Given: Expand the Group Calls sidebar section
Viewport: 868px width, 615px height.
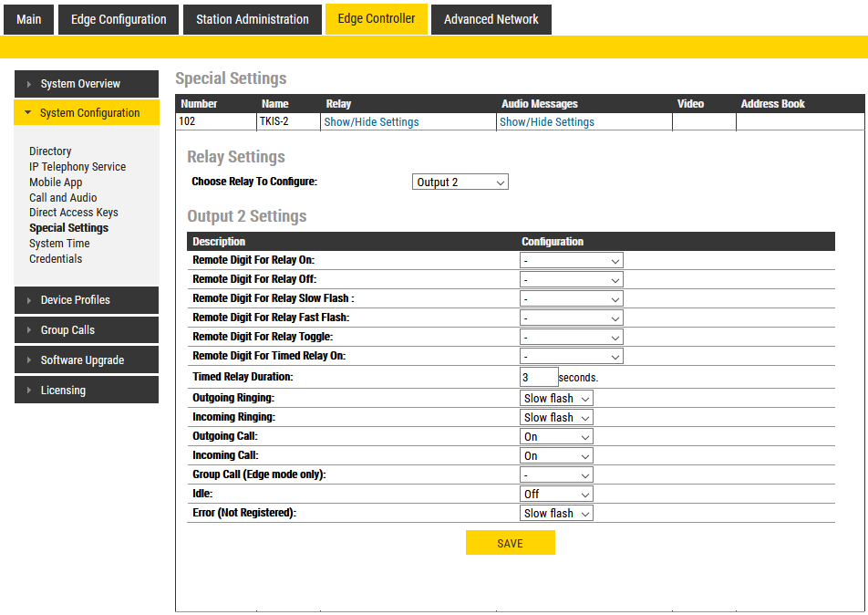Looking at the screenshot, I should (x=87, y=330).
